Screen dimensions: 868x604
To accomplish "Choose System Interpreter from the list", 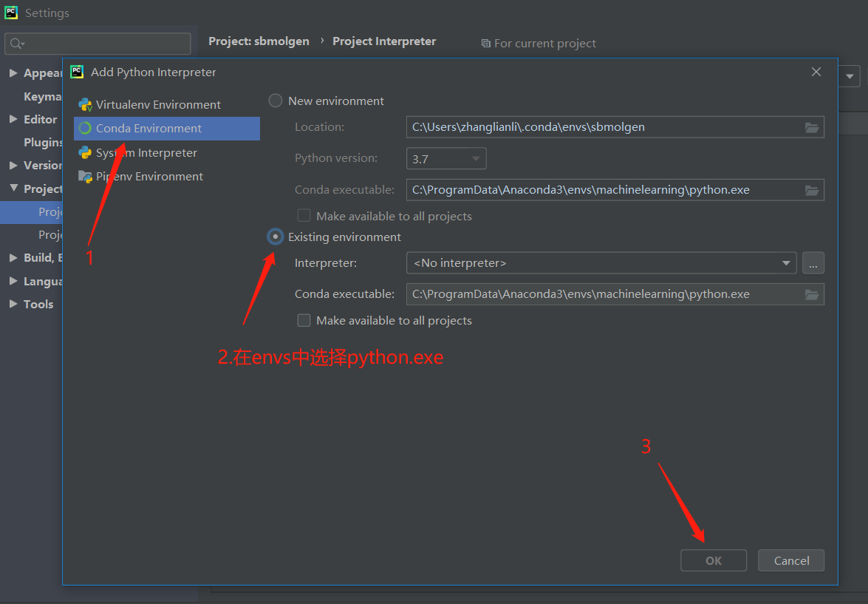I will [x=146, y=152].
